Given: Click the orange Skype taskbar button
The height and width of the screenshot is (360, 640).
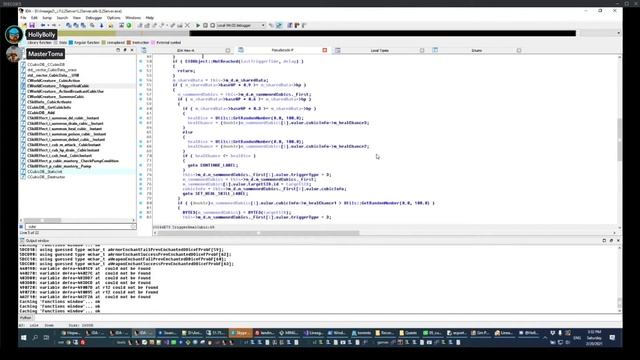Looking at the screenshot, I should (241, 333).
